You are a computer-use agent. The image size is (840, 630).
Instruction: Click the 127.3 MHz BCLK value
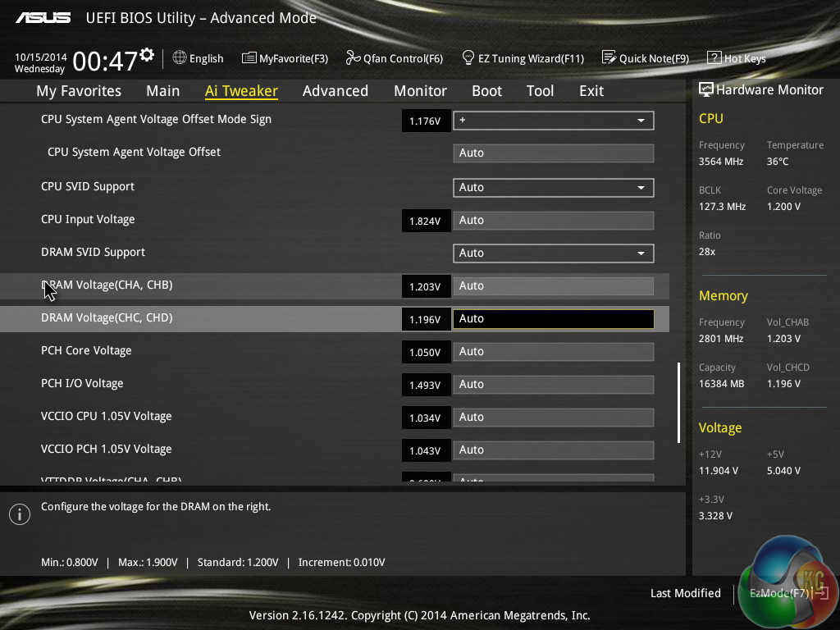pos(722,206)
